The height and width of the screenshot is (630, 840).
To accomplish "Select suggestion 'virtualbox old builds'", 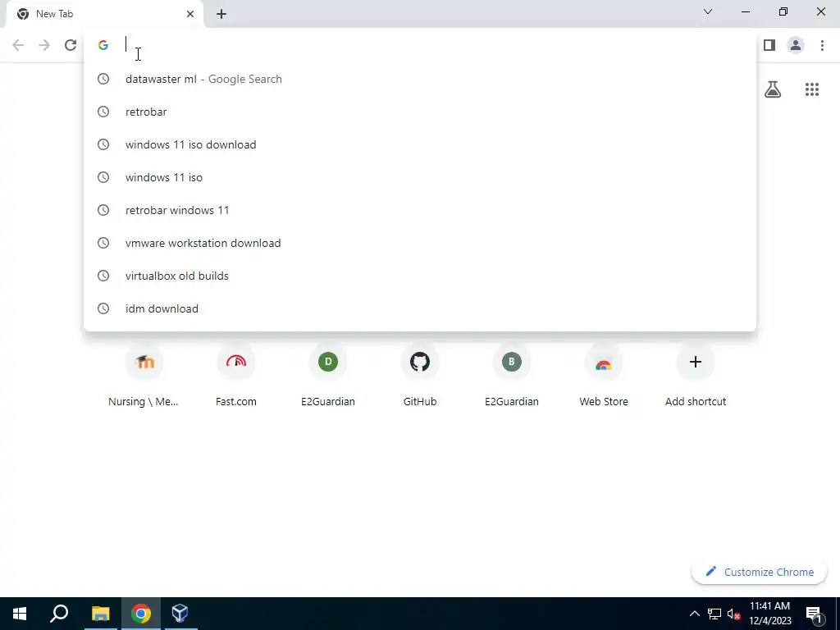I will pos(420,276).
